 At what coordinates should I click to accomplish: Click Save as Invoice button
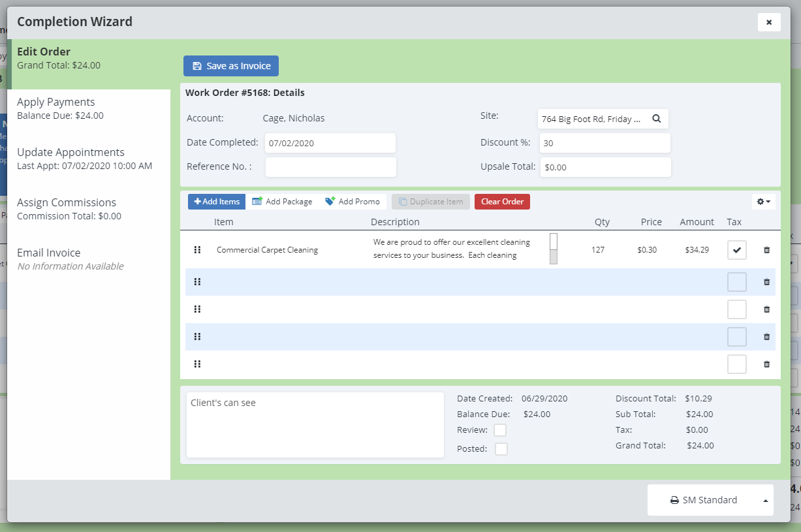click(231, 66)
